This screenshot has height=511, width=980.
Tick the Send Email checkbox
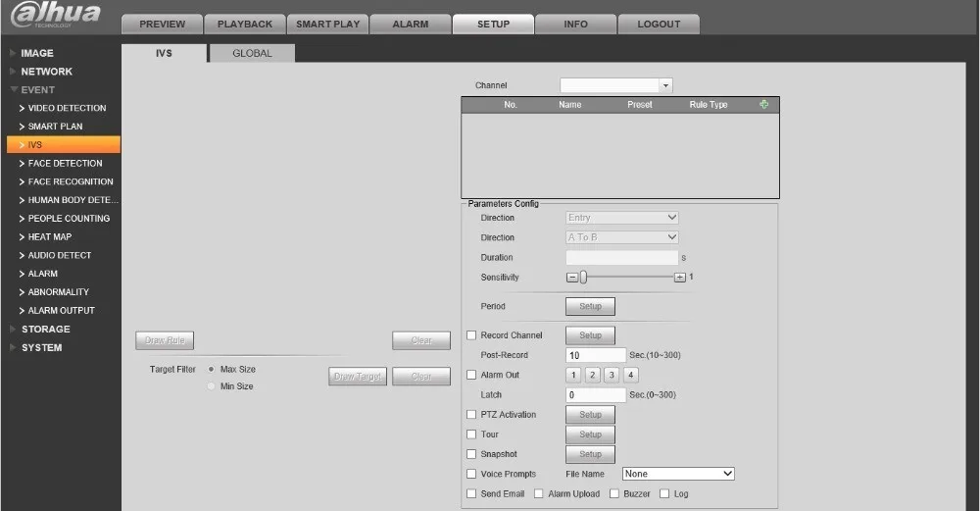click(x=471, y=493)
